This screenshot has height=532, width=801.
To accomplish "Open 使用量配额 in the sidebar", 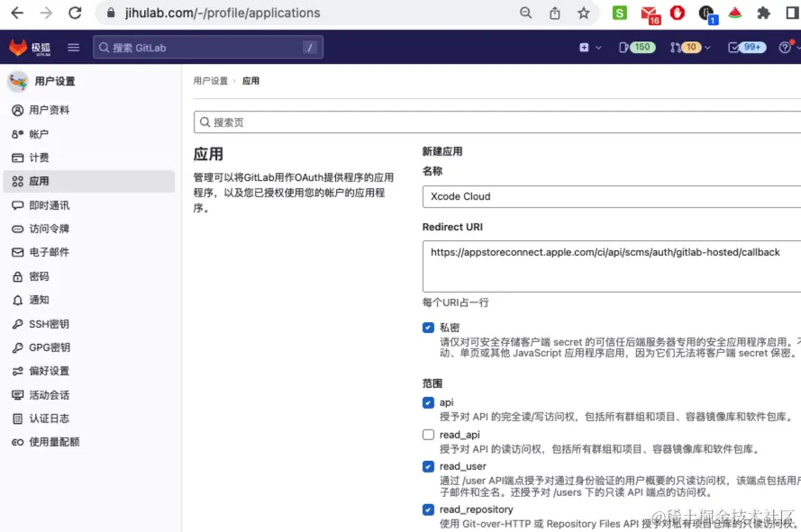I will coord(89,442).
